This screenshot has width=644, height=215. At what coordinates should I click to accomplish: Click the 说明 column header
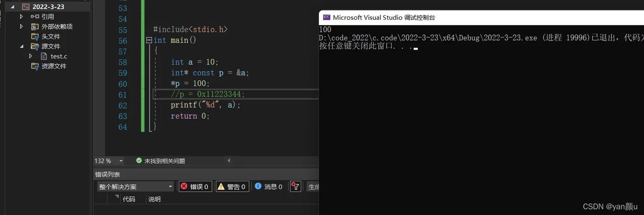[x=155, y=199]
